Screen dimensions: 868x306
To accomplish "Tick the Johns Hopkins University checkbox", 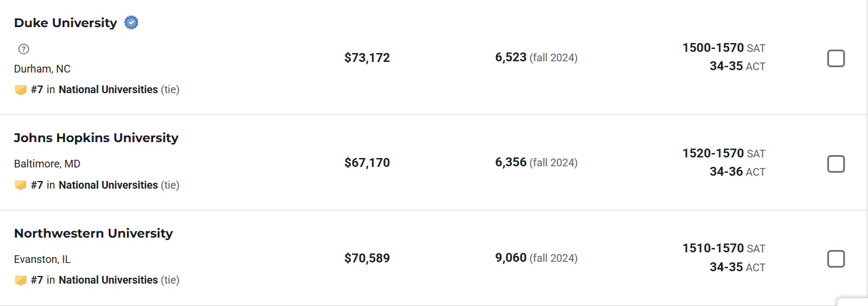I will coord(836,163).
